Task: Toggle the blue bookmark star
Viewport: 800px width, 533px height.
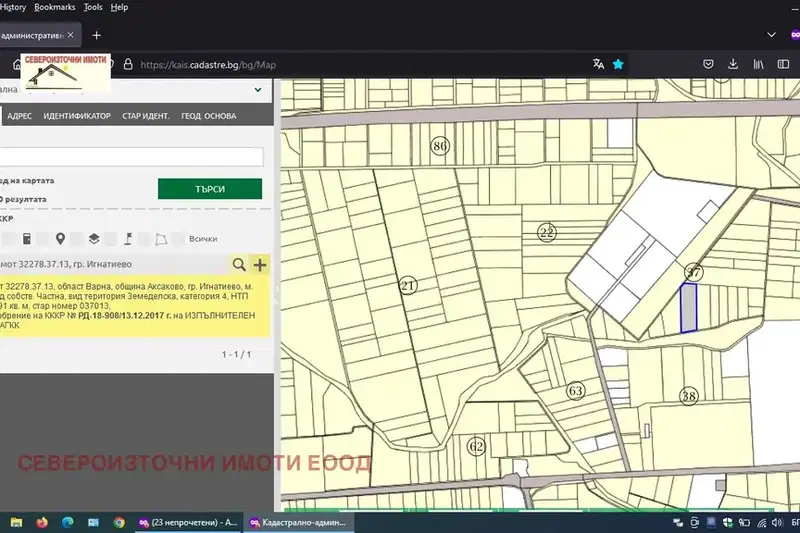Action: (x=618, y=64)
